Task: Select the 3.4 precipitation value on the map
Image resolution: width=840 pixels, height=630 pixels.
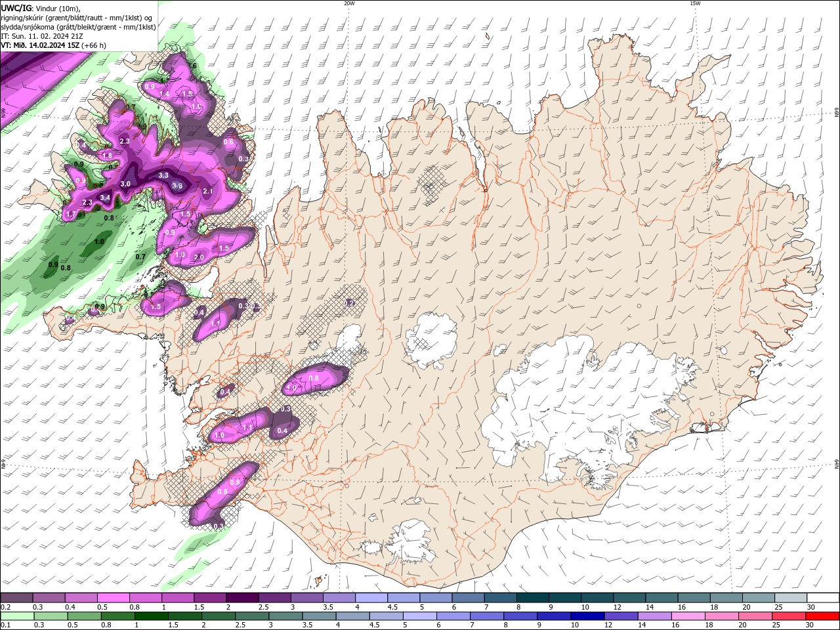Action: (x=105, y=198)
